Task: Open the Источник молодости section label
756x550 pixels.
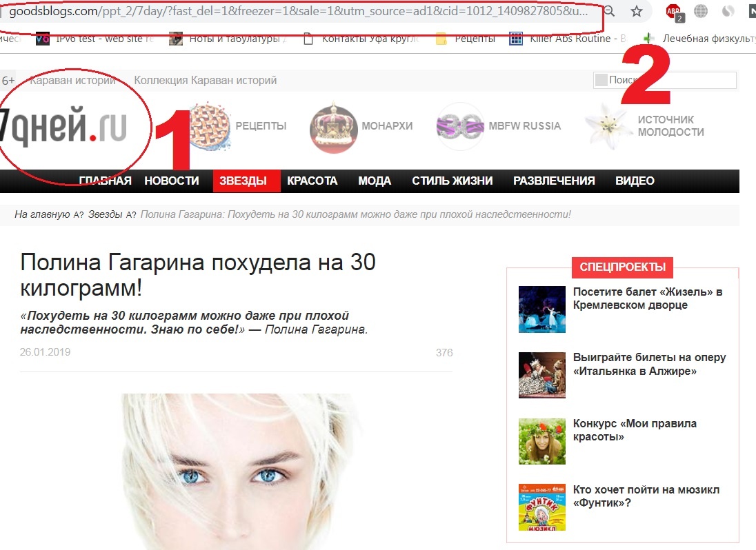Action: (x=670, y=125)
